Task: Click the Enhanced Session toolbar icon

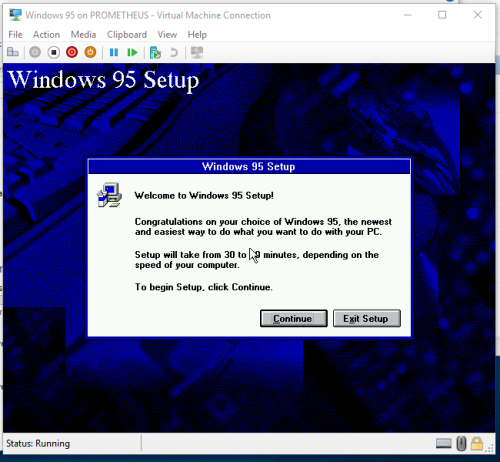Action: [197, 52]
